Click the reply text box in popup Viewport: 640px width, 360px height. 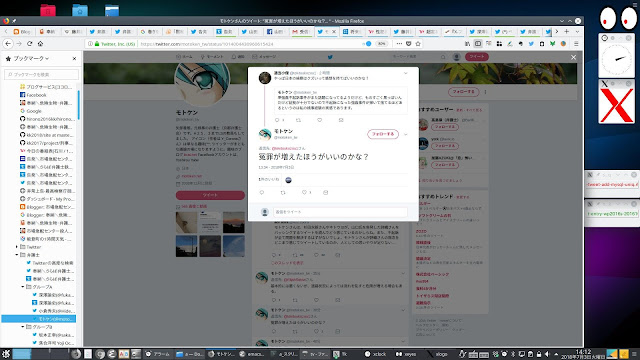tap(340, 212)
